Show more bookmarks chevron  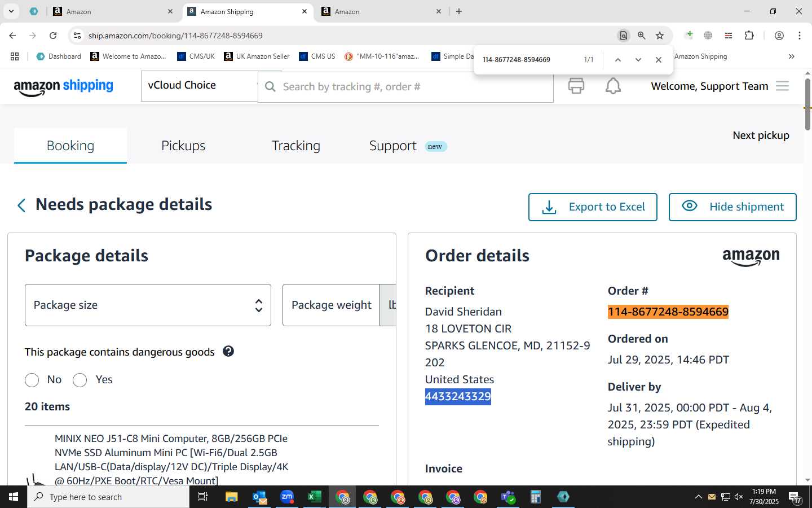click(792, 56)
